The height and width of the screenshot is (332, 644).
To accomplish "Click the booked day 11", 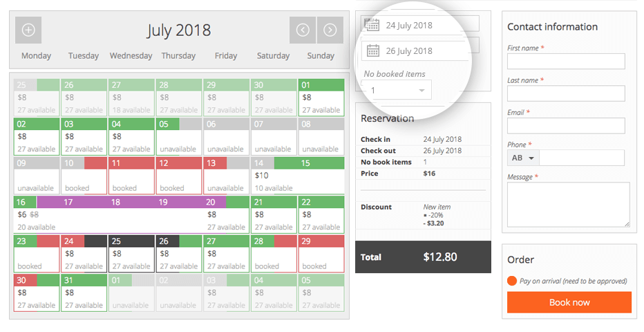I will click(x=131, y=176).
